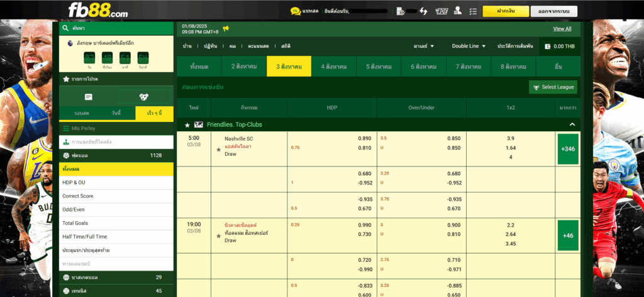Open the promotions ticket icon in header
Screen dimensions: 644x297
point(441,11)
